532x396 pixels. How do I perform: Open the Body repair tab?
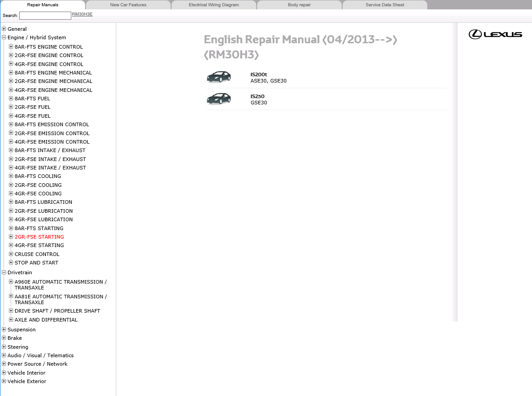[x=299, y=5]
